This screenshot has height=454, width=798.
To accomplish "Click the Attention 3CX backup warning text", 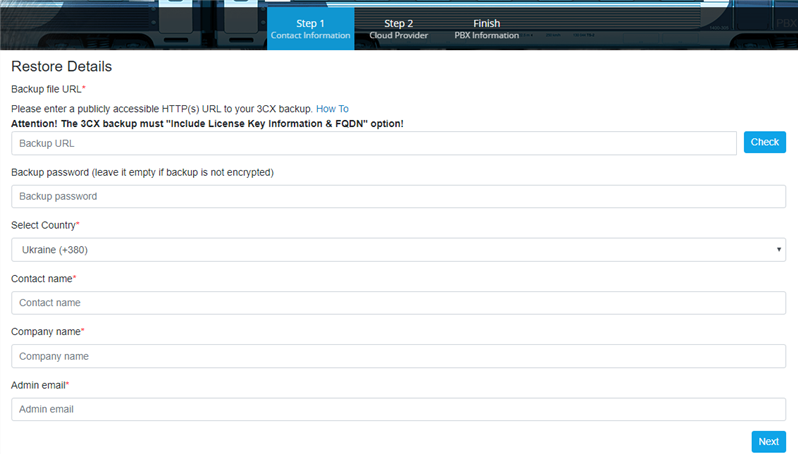I will click(x=207, y=124).
